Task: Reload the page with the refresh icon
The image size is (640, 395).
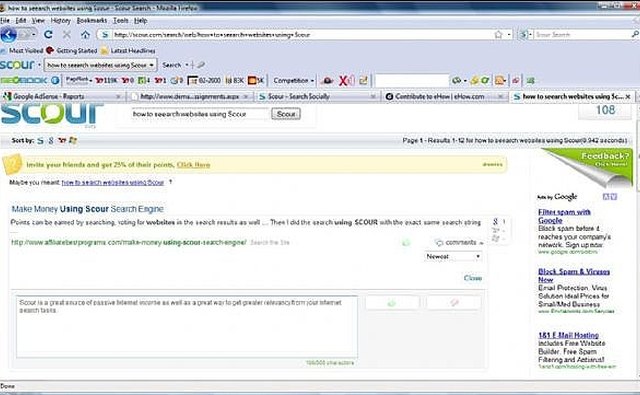Action: coord(48,35)
